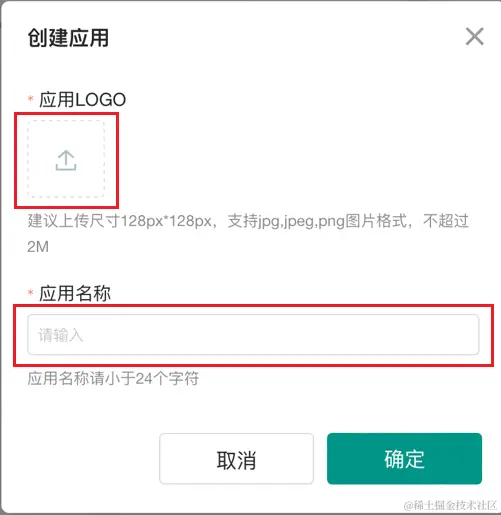Click the 取消 button
The image size is (501, 515).
tap(236, 459)
